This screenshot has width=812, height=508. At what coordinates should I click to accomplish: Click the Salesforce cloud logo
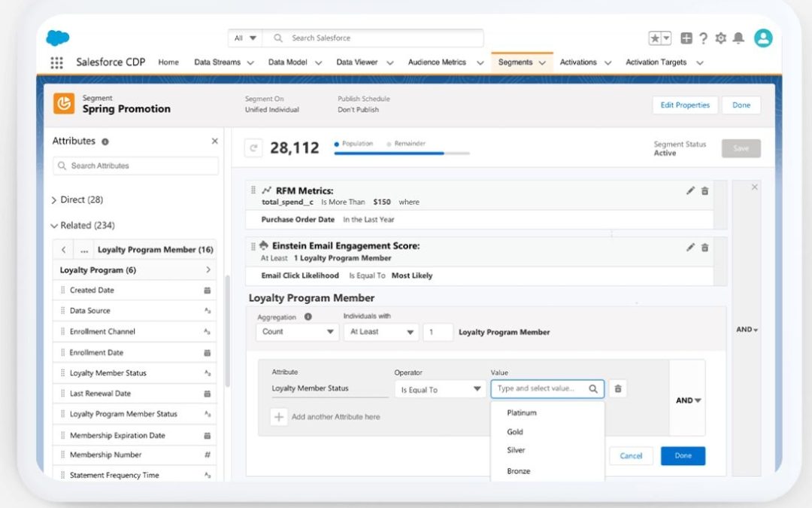click(57, 38)
